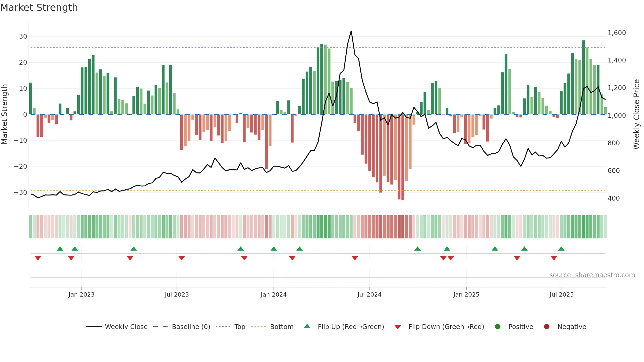Image resolution: width=644 pixels, height=362 pixels.
Task: Click the 400 right axis value
Action: coord(614,198)
